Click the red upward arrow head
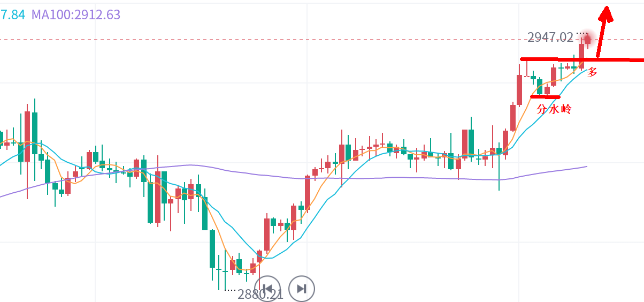This screenshot has width=644, height=302. point(606,13)
